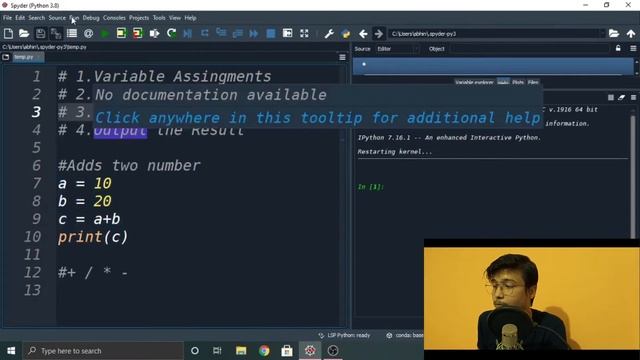The width and height of the screenshot is (640, 360).
Task: Click LSP Python: ready status
Action: pyautogui.click(x=344, y=336)
